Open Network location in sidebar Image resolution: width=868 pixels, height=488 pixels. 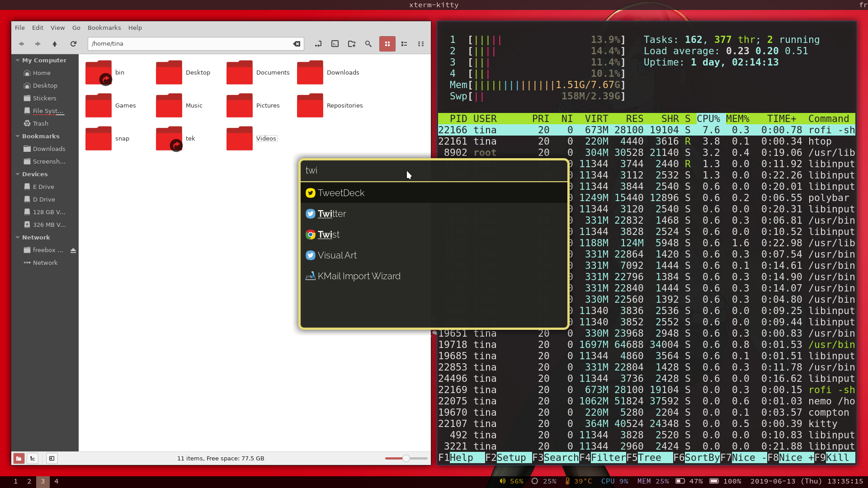45,263
